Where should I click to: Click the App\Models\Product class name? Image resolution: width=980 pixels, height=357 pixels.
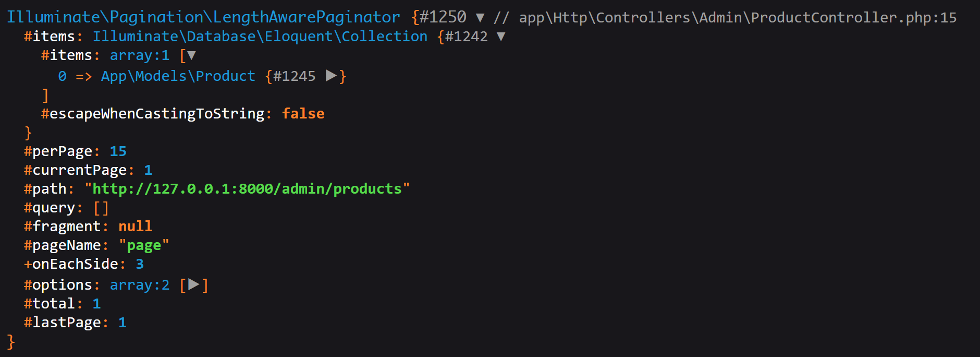[x=178, y=76]
